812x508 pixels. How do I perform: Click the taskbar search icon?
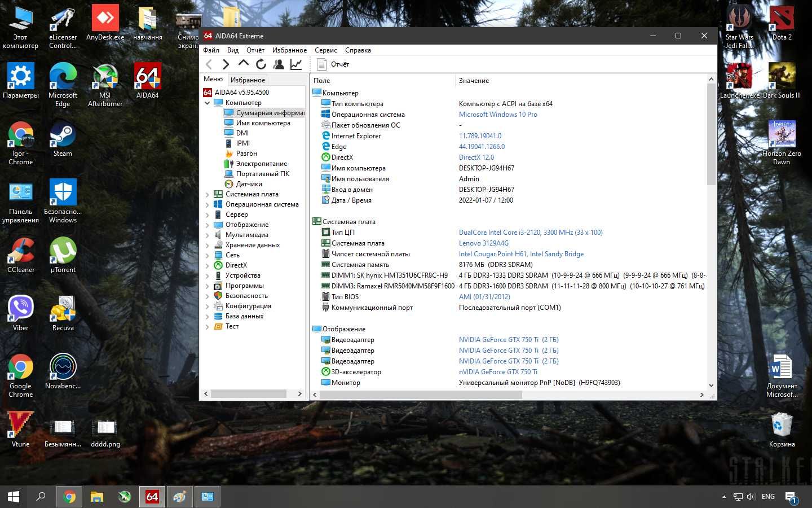coord(41,497)
